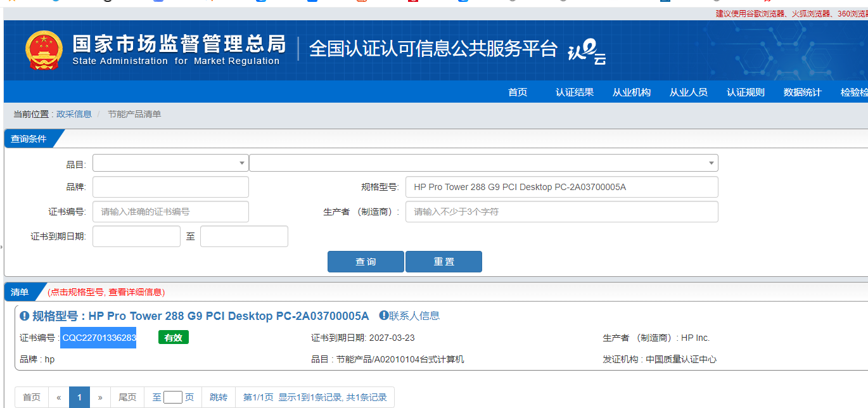Click the page number box in pagination

[x=173, y=397]
